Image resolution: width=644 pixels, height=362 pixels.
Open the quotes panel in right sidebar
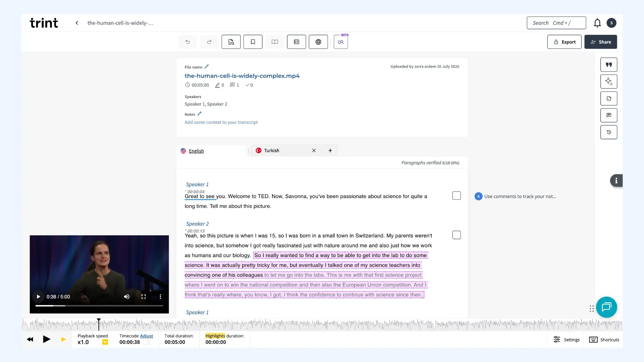click(609, 65)
